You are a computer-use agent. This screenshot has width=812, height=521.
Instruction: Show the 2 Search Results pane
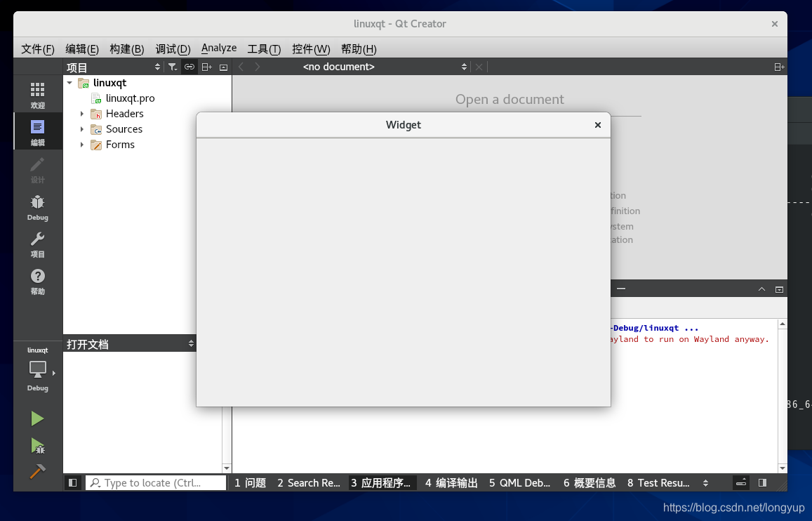click(309, 482)
